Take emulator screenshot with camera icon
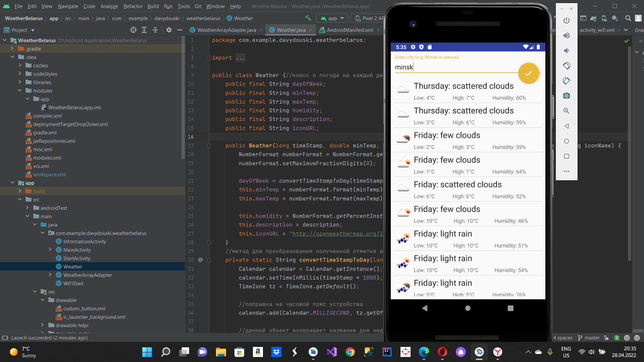This screenshot has height=362, width=644. [567, 96]
